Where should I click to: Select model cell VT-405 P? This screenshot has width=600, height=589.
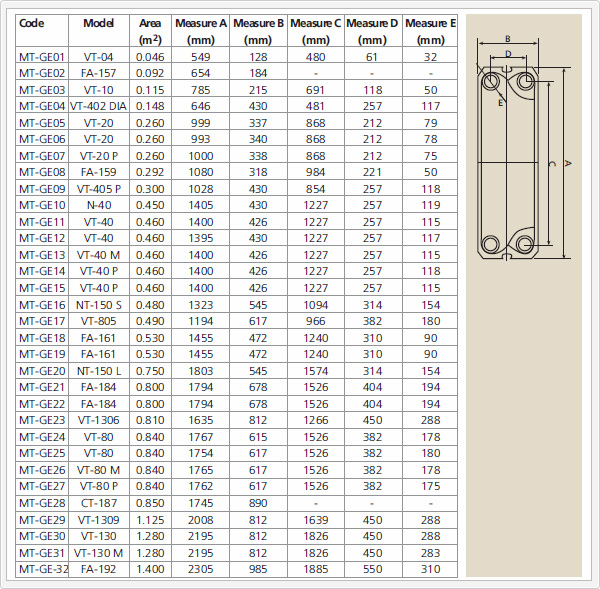tap(99, 189)
